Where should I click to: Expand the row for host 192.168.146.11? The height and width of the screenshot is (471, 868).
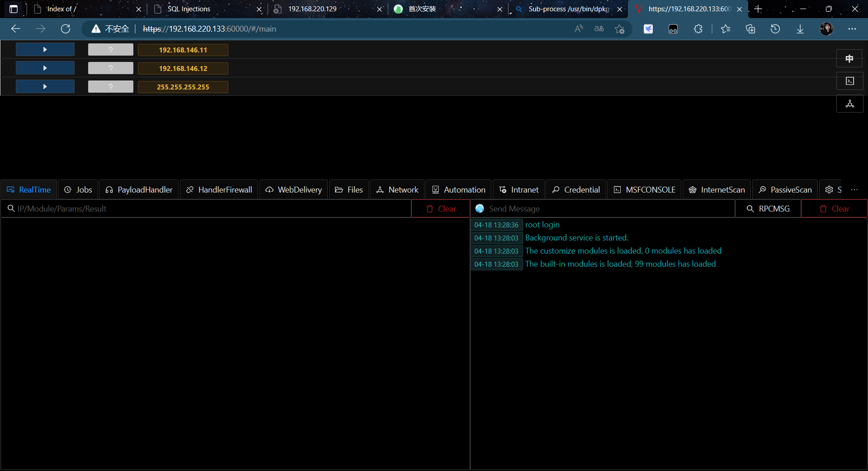click(x=45, y=49)
